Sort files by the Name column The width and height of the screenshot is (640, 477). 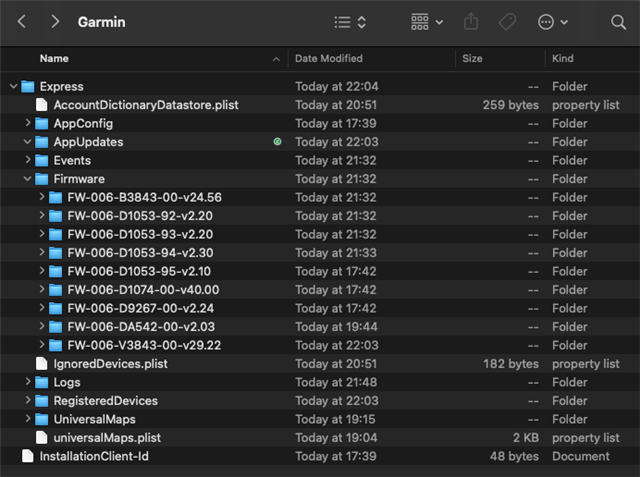pyautogui.click(x=55, y=59)
